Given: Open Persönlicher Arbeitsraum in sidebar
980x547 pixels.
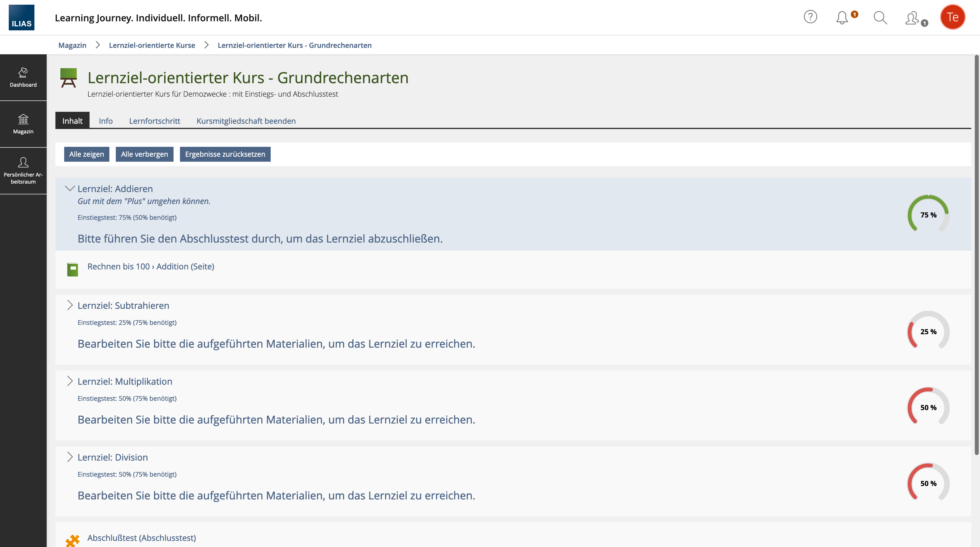Looking at the screenshot, I should pos(23,170).
